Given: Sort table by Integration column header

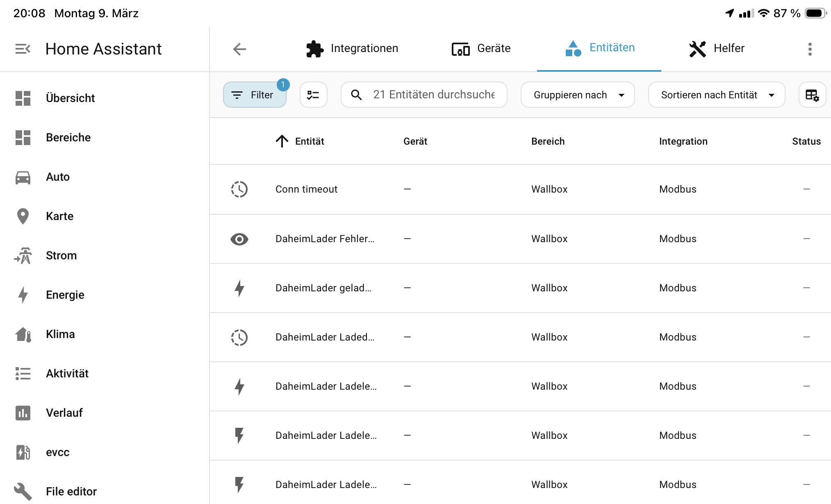Looking at the screenshot, I should pyautogui.click(x=683, y=141).
